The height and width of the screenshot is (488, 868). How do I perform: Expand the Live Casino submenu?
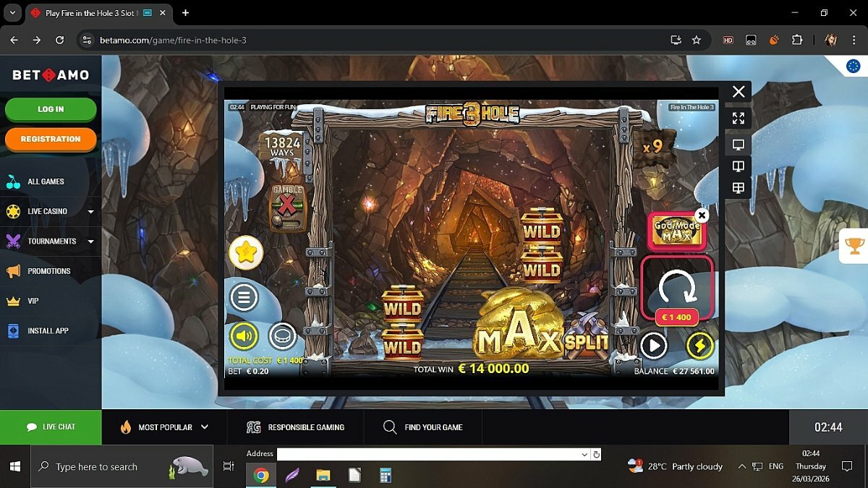click(x=91, y=212)
